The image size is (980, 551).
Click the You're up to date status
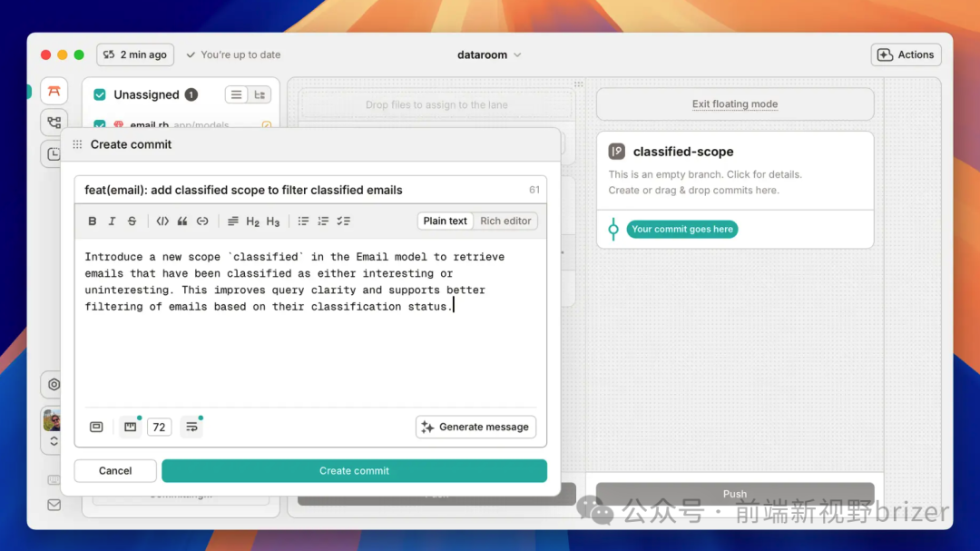234,54
